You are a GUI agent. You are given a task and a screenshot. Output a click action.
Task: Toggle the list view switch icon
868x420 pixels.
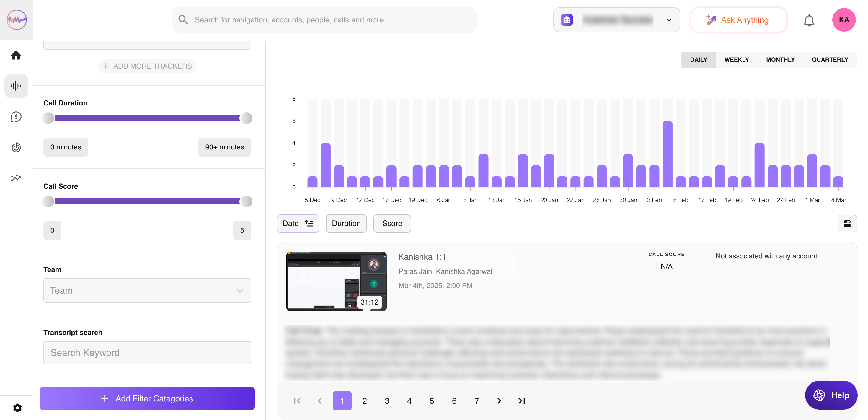coord(847,224)
